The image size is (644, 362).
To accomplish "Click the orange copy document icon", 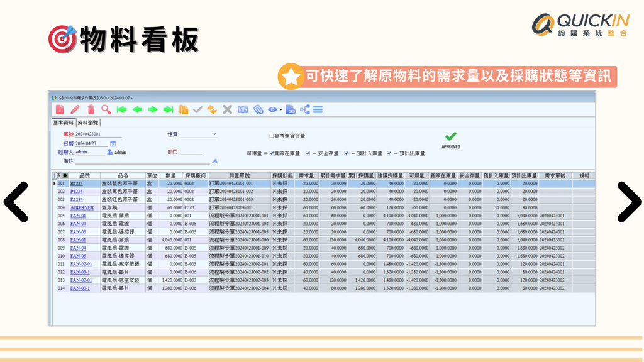I will [184, 109].
